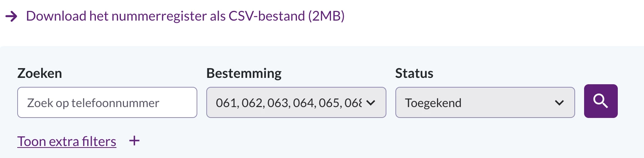Focus the Zoek op telefoonnummer field
The width and height of the screenshot is (644, 158).
107,103
